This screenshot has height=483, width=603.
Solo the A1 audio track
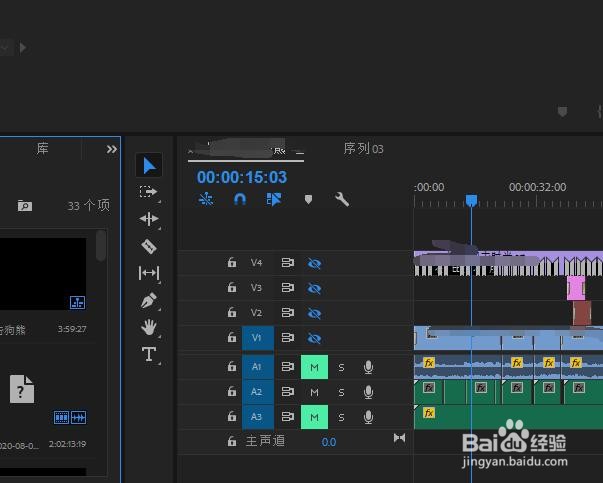click(x=341, y=368)
